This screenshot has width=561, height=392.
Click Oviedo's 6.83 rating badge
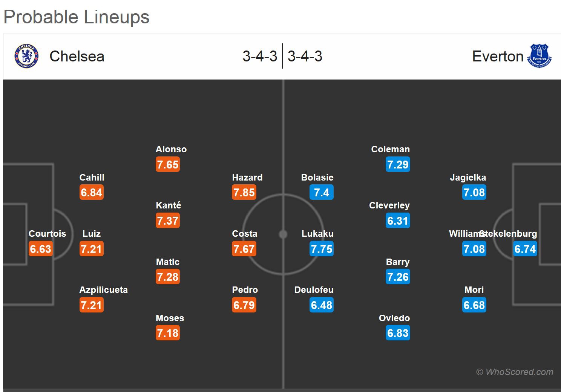[x=398, y=333]
